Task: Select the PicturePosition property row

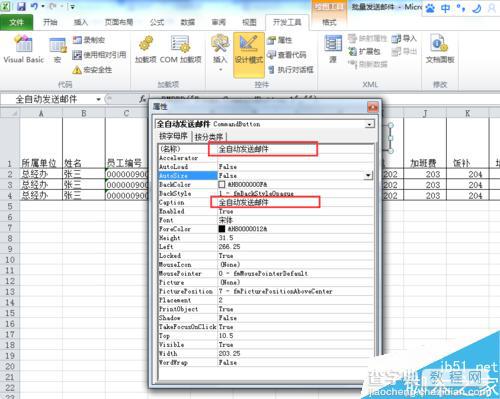Action: [x=266, y=291]
